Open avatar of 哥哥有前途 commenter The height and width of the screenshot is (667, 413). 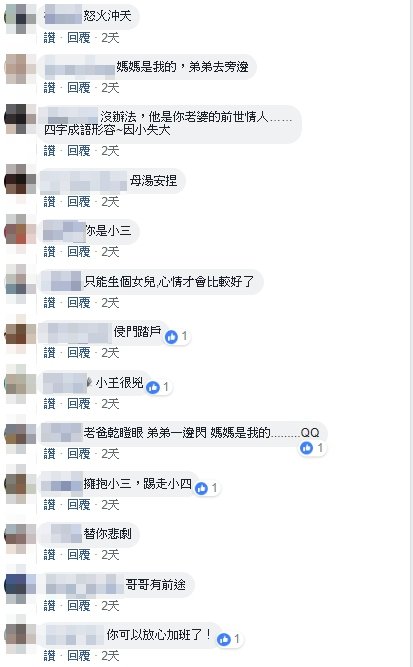coord(20,585)
